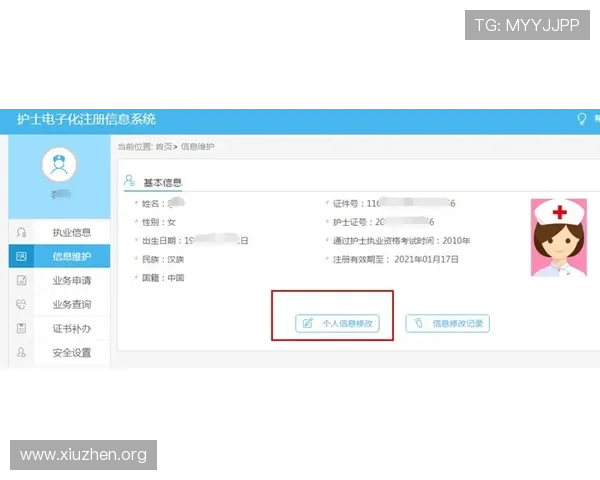Click the lightbulb help icon in header
600x480 pixels.
pyautogui.click(x=581, y=119)
